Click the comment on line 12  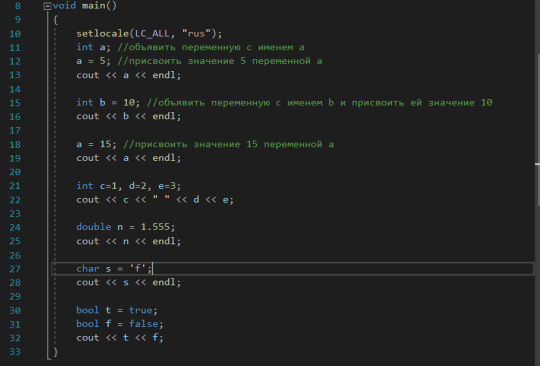[x=220, y=61]
